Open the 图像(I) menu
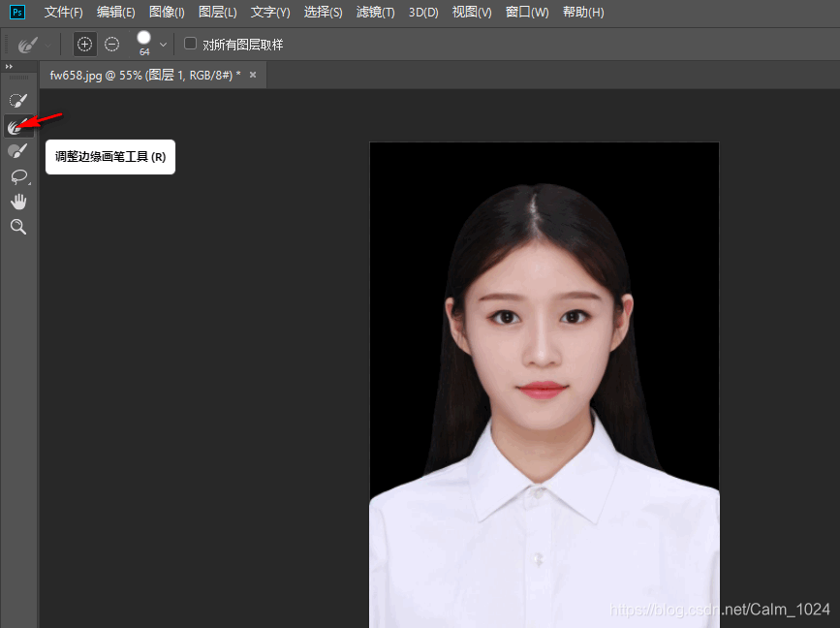The width and height of the screenshot is (840, 628). (167, 12)
